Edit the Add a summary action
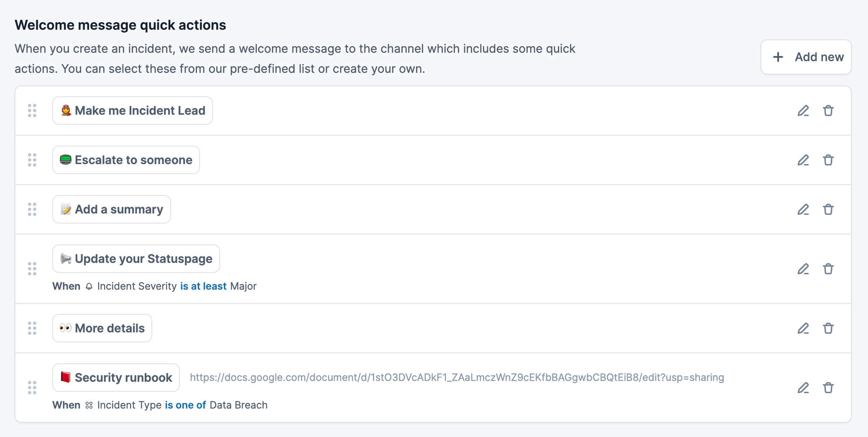 click(x=803, y=210)
